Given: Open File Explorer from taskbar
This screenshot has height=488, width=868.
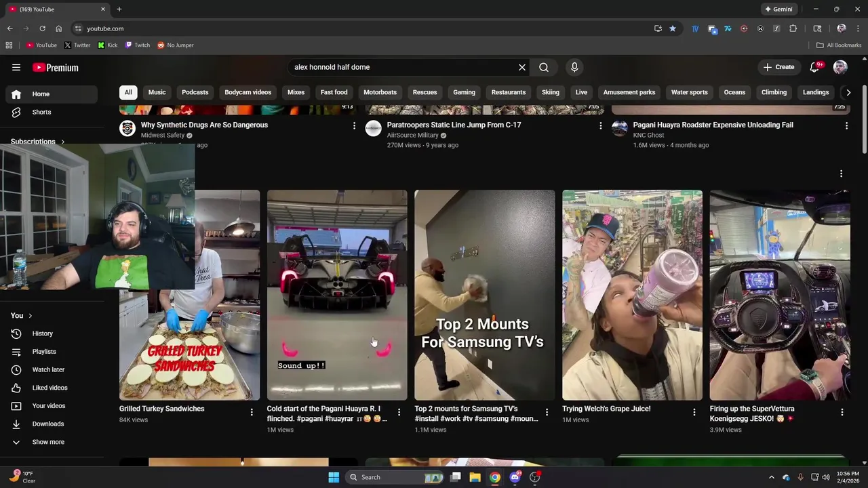Looking at the screenshot, I should (475, 477).
